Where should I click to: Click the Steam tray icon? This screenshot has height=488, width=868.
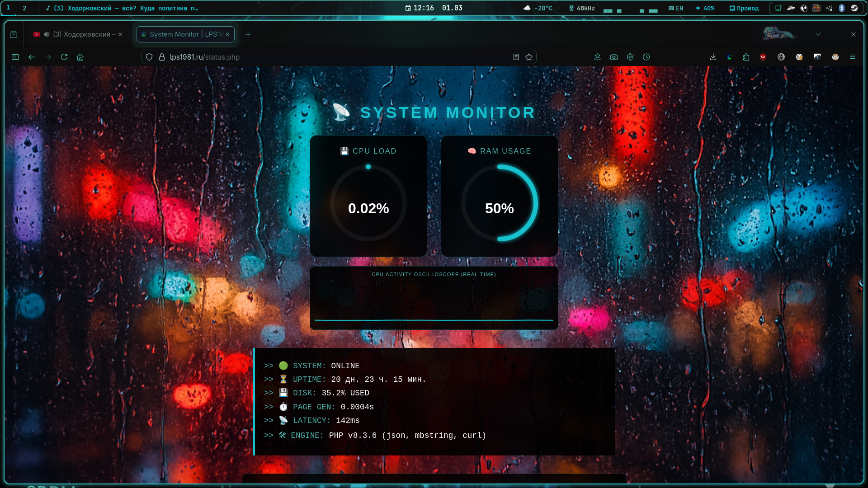854,8
